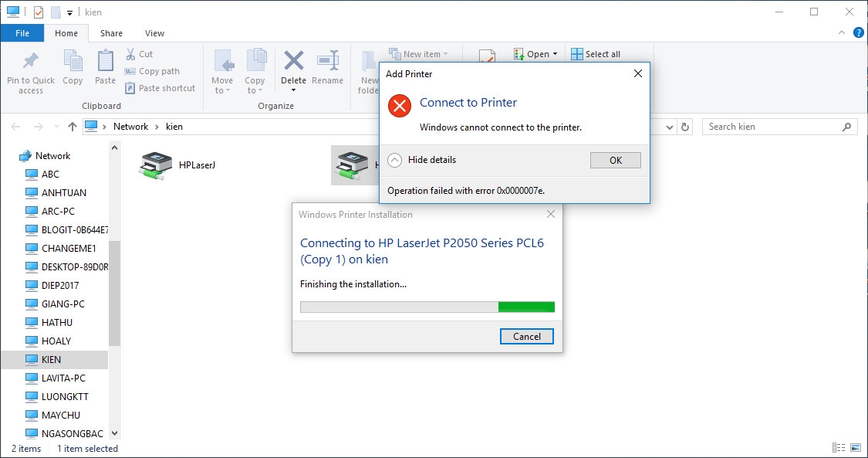The image size is (868, 458).
Task: Click the Search kien input field
Action: pos(773,127)
